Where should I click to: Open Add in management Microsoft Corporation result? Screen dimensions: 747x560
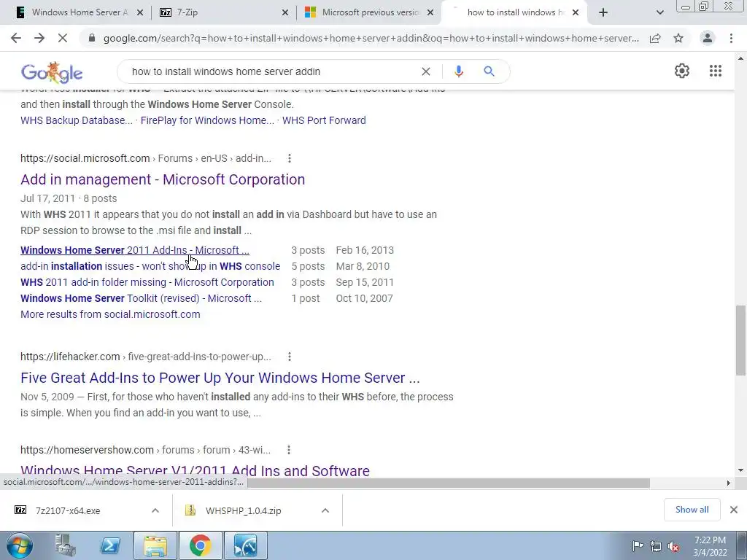point(163,179)
